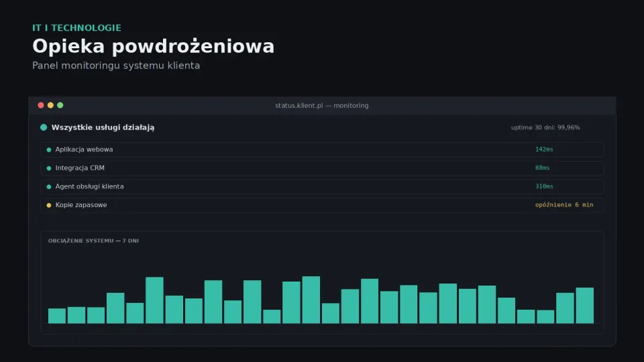Click the yellow minimize window dot

point(50,105)
